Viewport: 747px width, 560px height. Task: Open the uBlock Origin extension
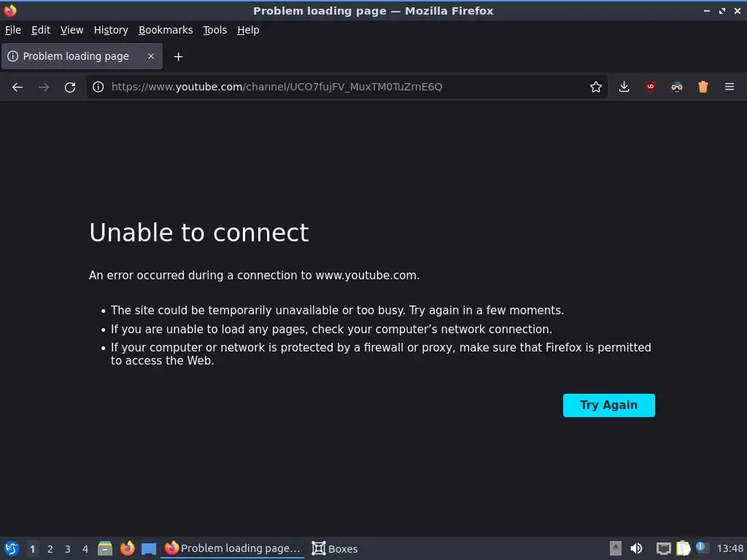[x=650, y=87]
